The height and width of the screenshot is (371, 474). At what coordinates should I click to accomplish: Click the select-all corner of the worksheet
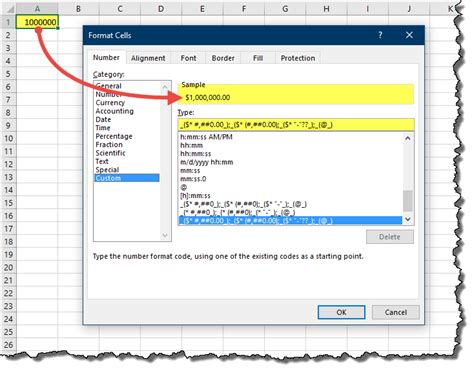click(x=9, y=9)
